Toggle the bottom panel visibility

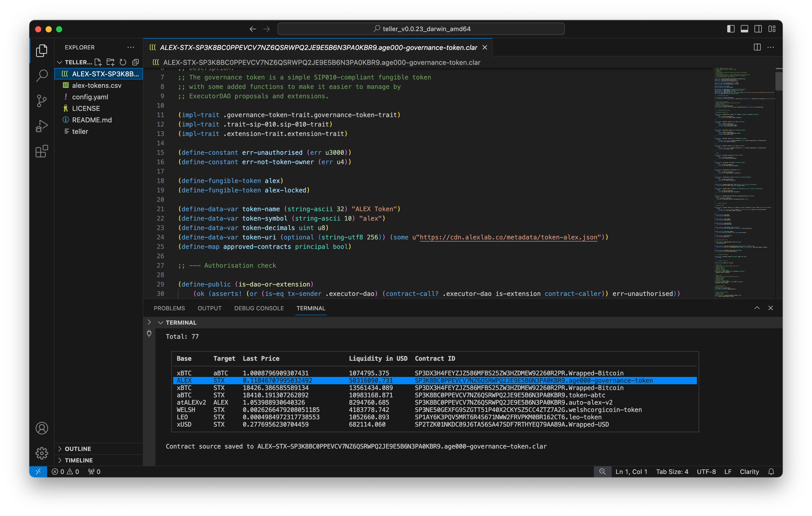744,29
